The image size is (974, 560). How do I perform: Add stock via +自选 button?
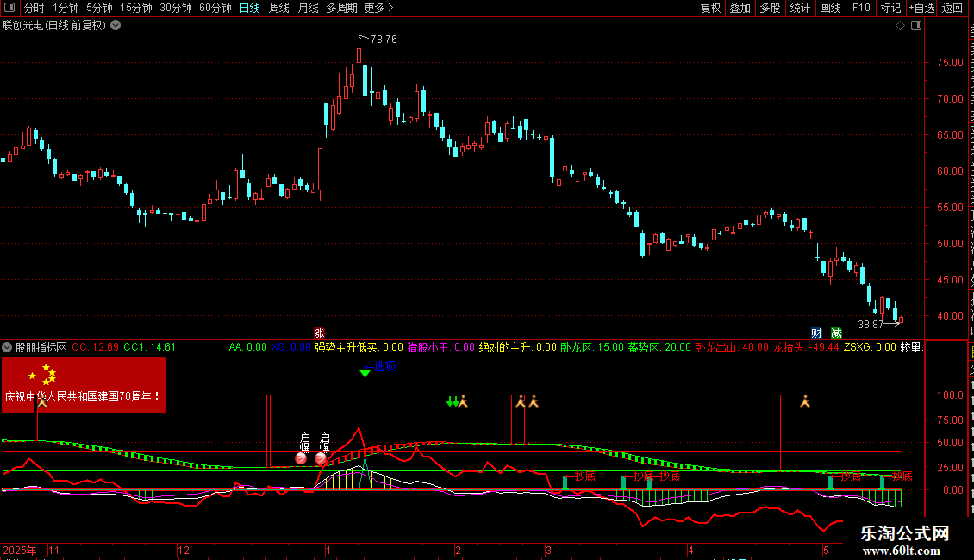point(921,8)
